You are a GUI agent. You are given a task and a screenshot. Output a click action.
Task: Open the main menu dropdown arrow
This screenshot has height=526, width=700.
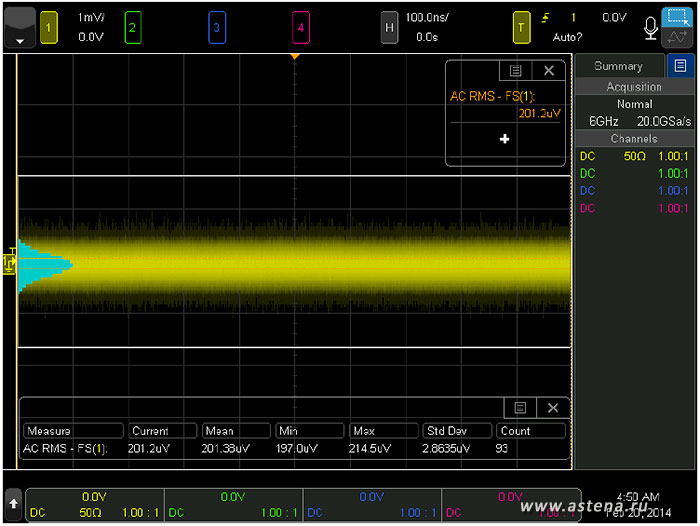click(x=20, y=28)
